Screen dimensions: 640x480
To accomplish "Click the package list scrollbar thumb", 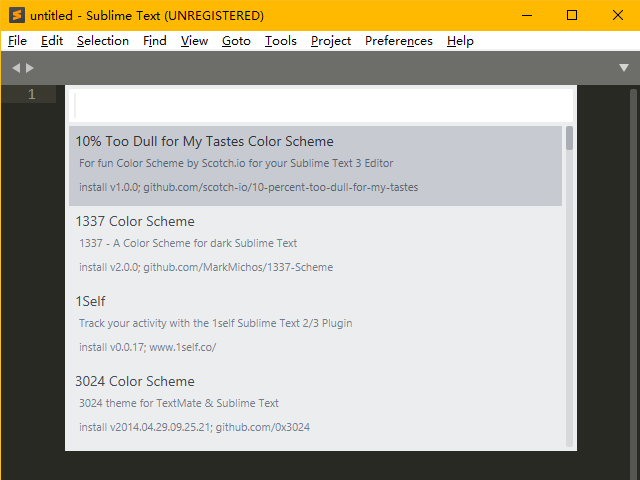I will [570, 138].
